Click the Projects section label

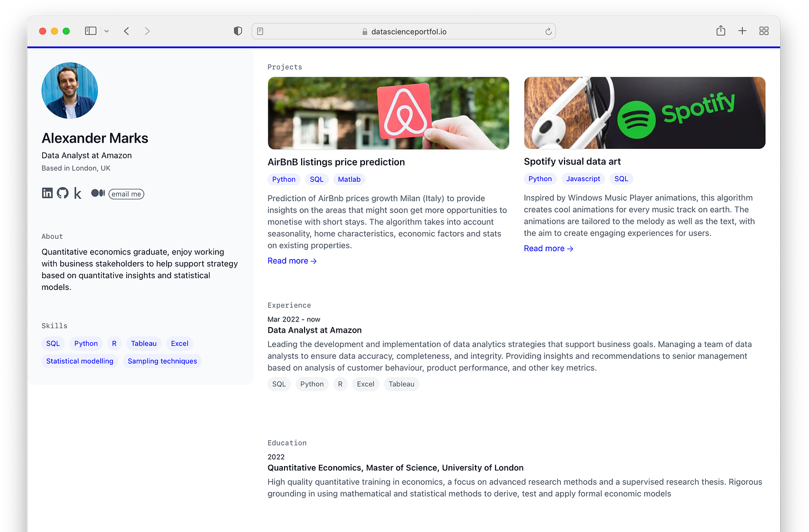click(x=285, y=67)
